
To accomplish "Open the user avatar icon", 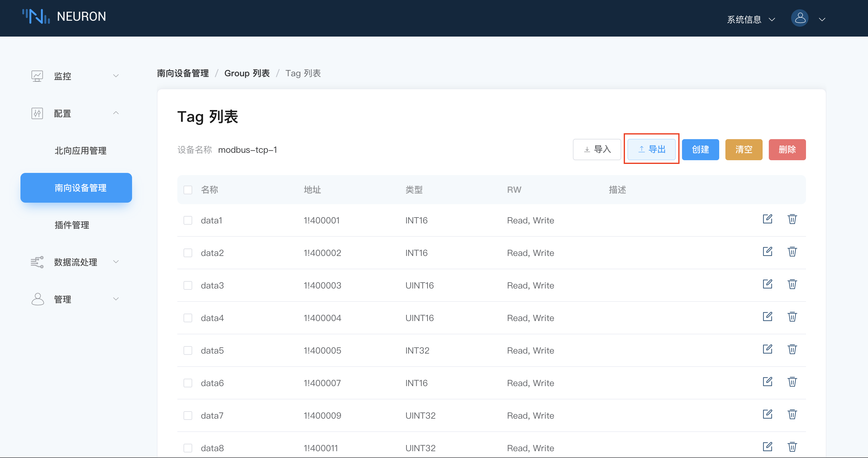I will (x=799, y=18).
